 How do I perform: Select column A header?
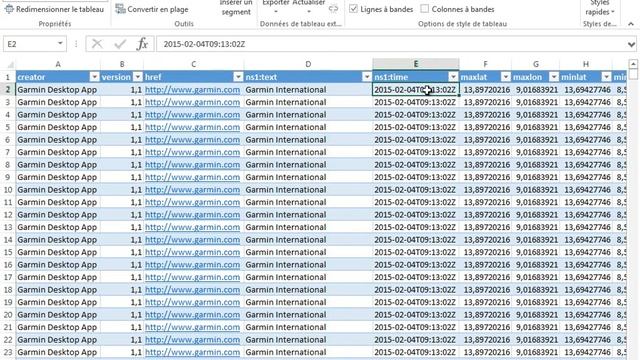[58, 64]
